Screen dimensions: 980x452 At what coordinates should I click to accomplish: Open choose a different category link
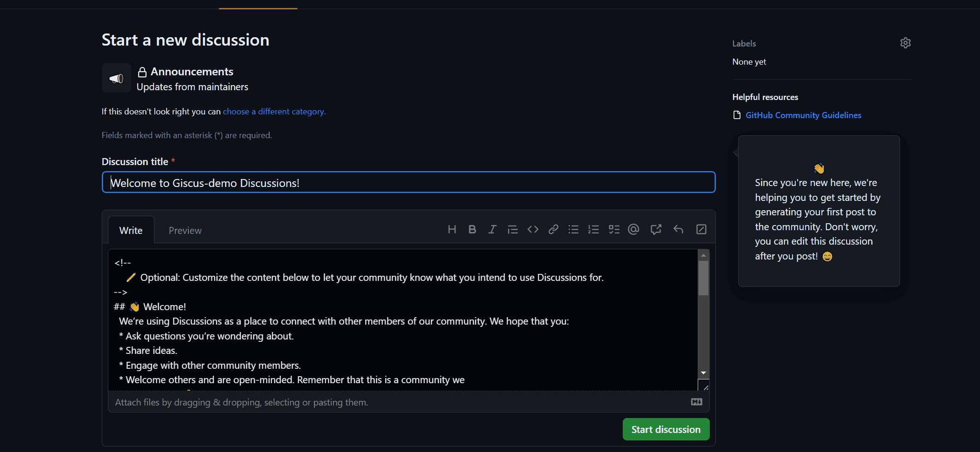coord(274,112)
